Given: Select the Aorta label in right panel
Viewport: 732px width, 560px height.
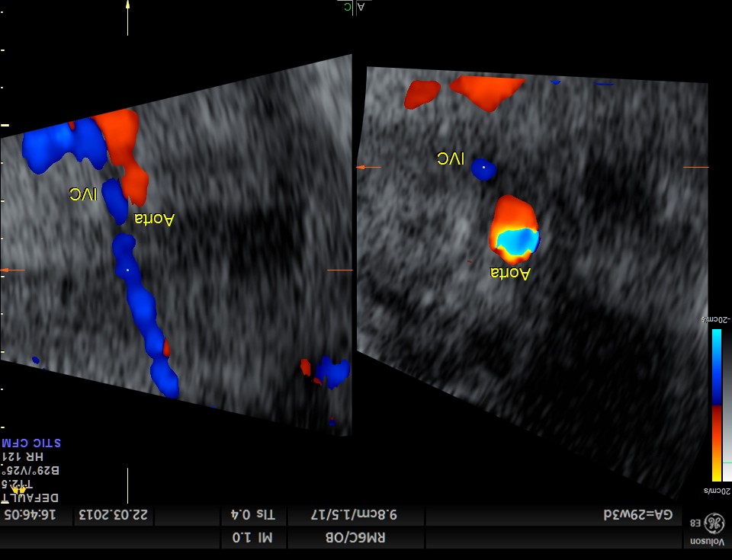Looking at the screenshot, I should click(x=509, y=273).
